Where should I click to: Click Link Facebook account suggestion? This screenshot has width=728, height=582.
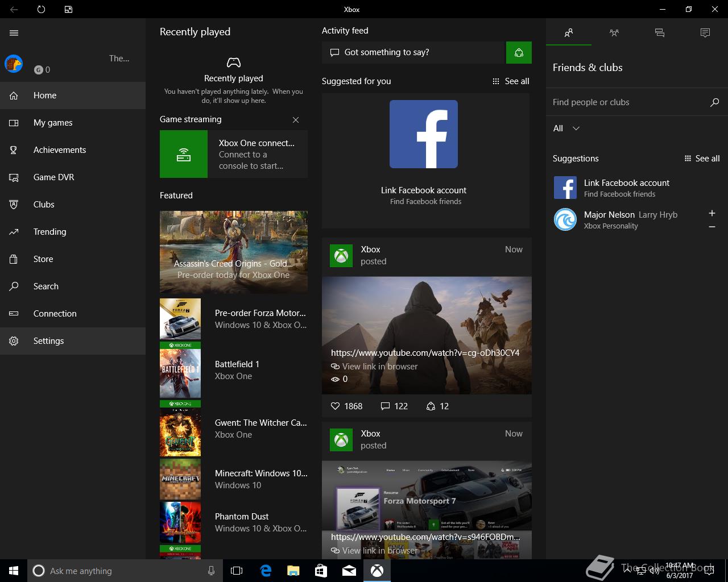(x=637, y=188)
